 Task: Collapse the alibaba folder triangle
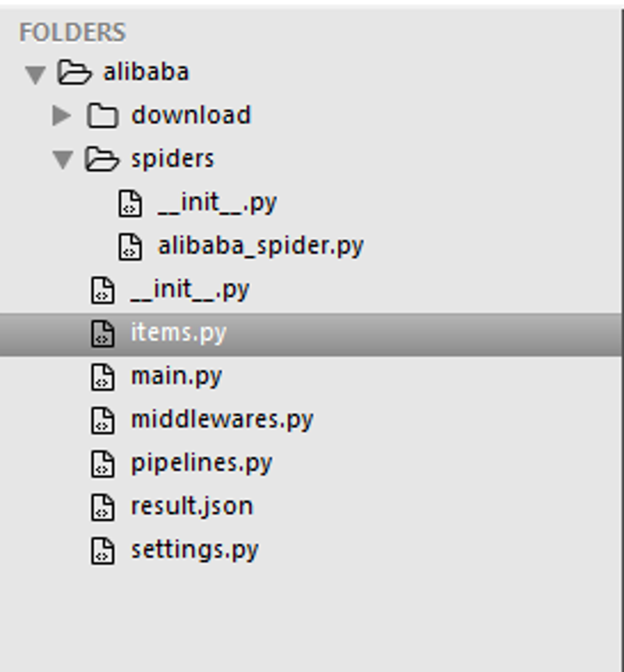36,75
